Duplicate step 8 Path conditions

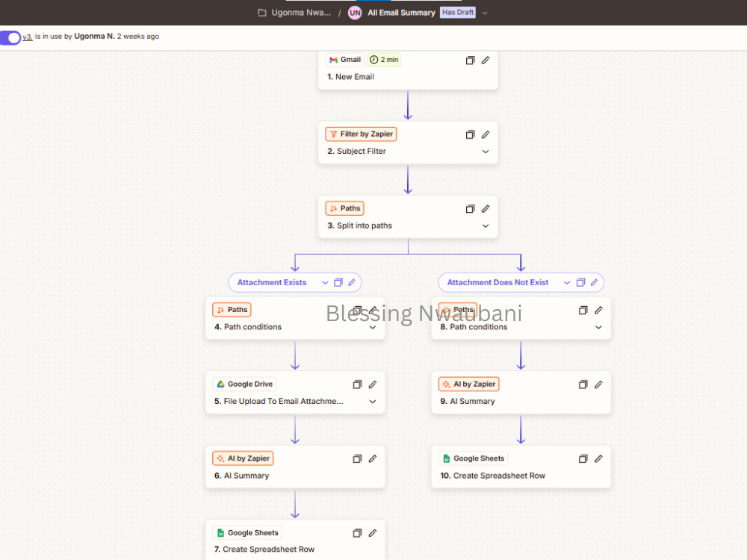[x=583, y=311]
